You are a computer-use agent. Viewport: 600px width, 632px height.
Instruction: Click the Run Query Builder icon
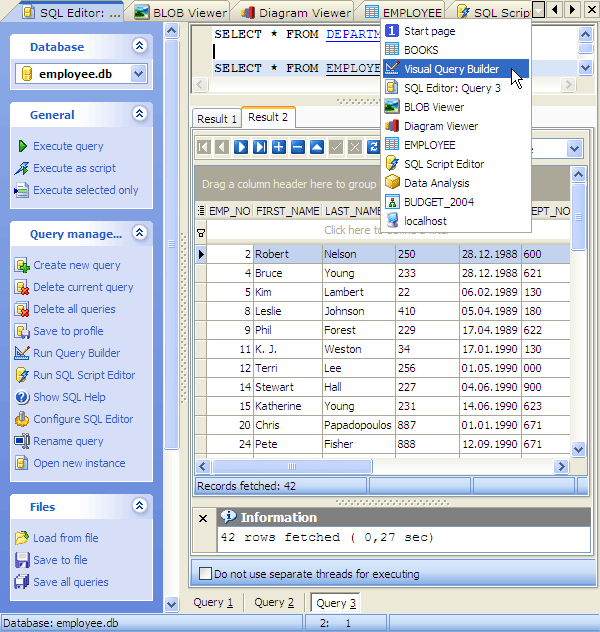click(x=22, y=353)
